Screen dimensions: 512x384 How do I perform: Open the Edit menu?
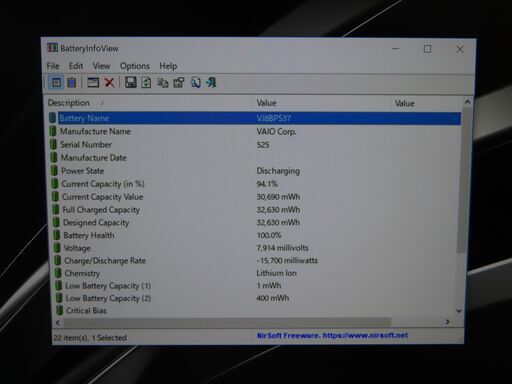[x=76, y=66]
